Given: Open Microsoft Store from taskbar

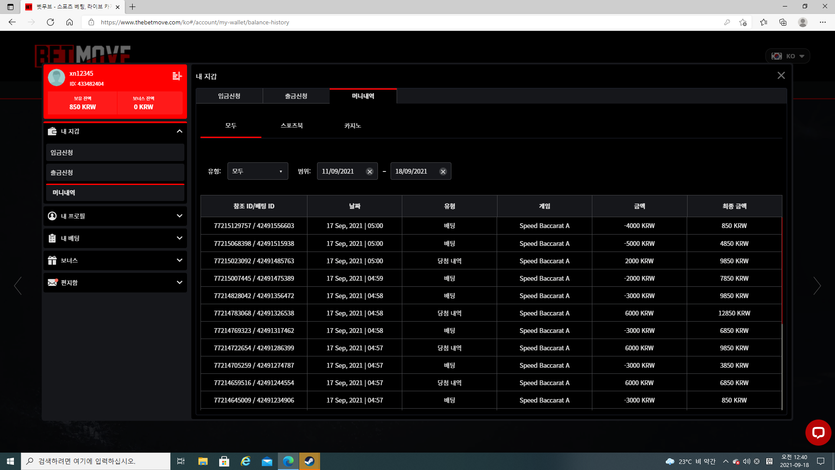Looking at the screenshot, I should 224,461.
